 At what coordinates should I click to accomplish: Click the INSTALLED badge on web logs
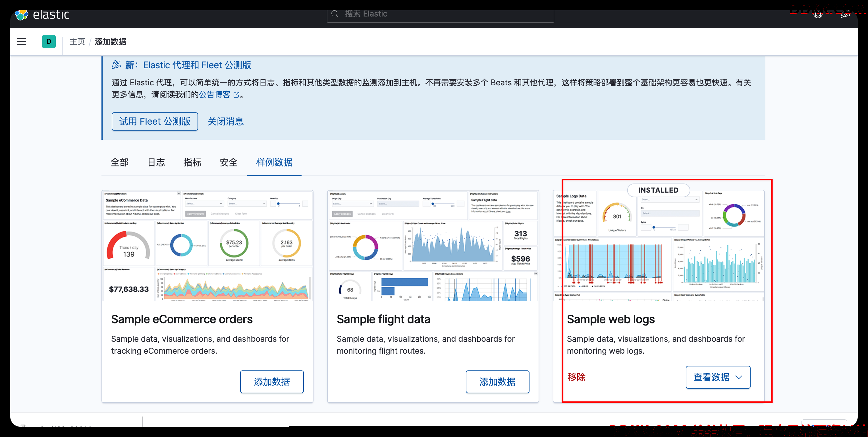point(659,190)
